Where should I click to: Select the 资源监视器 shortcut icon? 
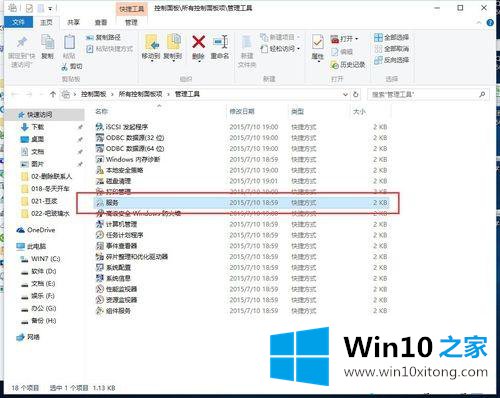tap(100, 300)
